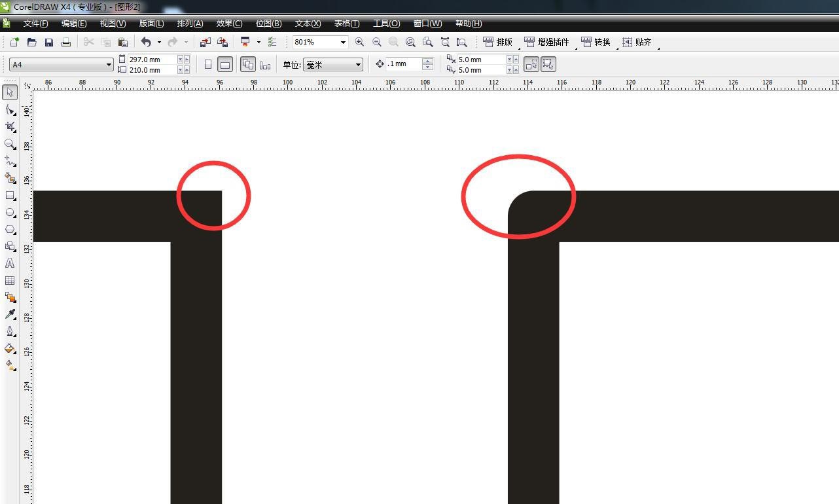Image resolution: width=839 pixels, height=504 pixels.
Task: Open the 文本(X) menu
Action: [308, 24]
